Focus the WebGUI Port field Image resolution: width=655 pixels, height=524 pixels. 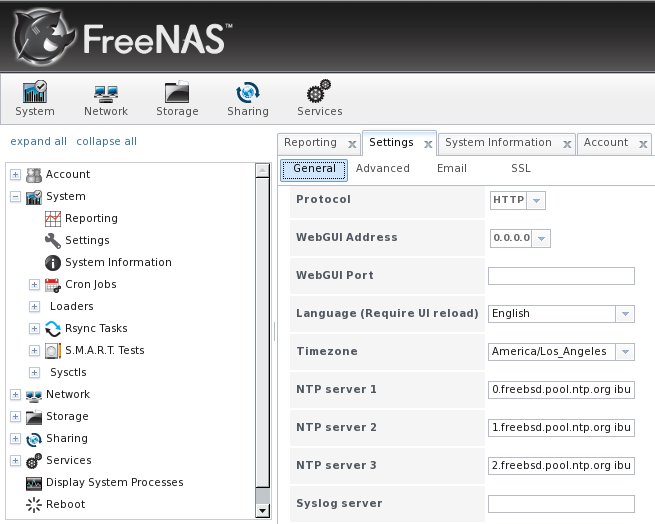tap(561, 276)
